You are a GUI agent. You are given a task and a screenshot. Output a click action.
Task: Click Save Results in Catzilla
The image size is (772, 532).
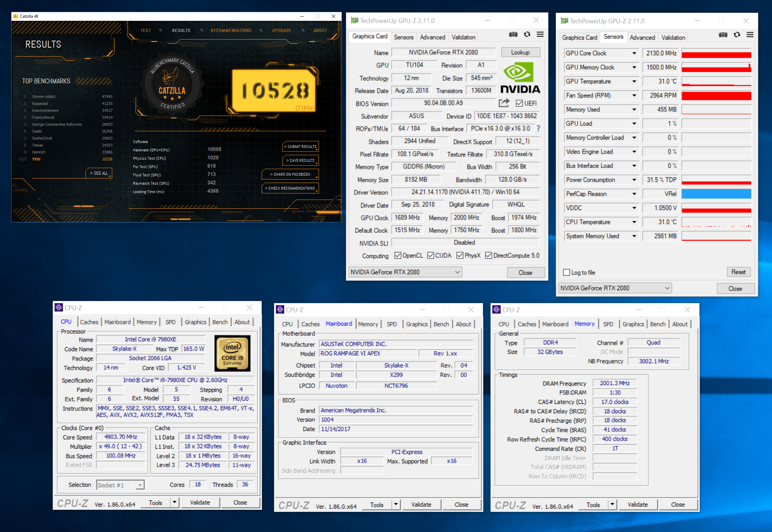click(x=301, y=160)
